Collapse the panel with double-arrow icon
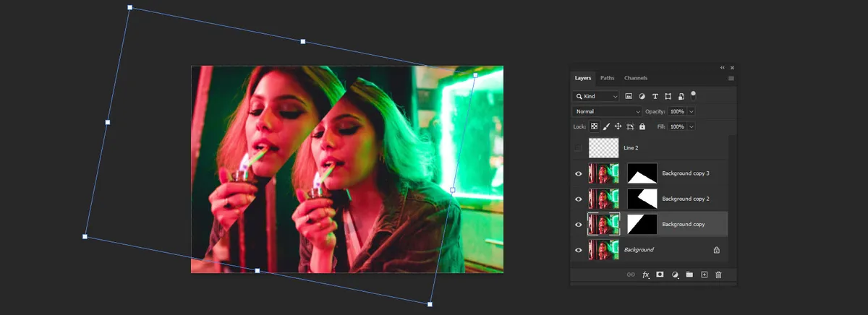This screenshot has height=315, width=868. tap(722, 67)
